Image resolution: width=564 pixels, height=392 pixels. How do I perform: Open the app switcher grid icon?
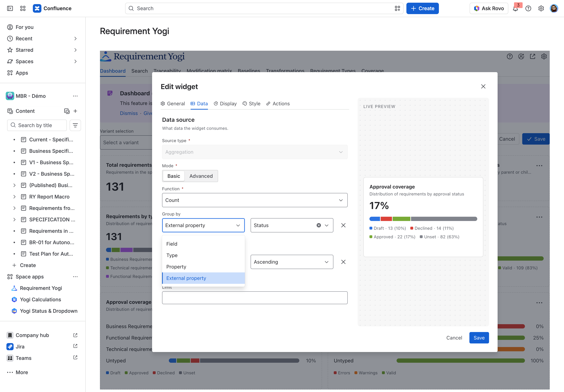click(x=23, y=8)
